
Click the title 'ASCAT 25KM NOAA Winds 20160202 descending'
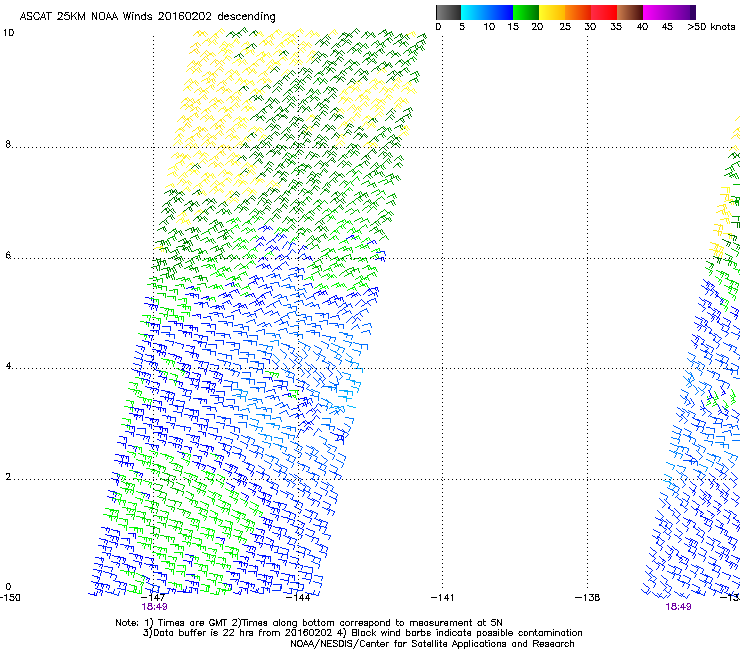pyautogui.click(x=147, y=17)
